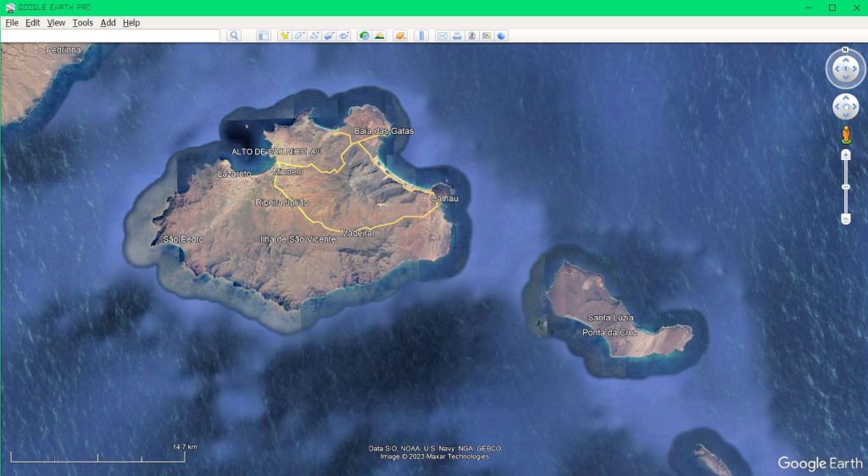Record a tour
This screenshot has height=476, width=868.
345,36
